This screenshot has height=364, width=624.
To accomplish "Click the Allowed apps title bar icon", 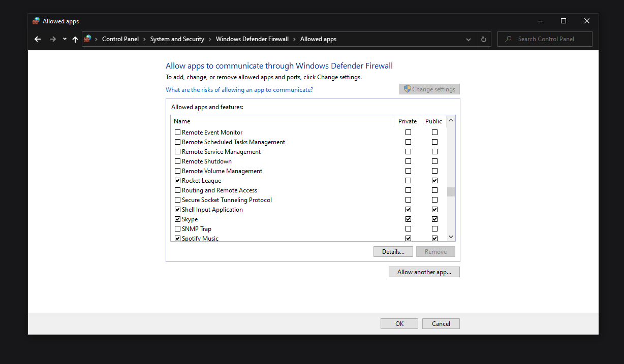I will 36,21.
